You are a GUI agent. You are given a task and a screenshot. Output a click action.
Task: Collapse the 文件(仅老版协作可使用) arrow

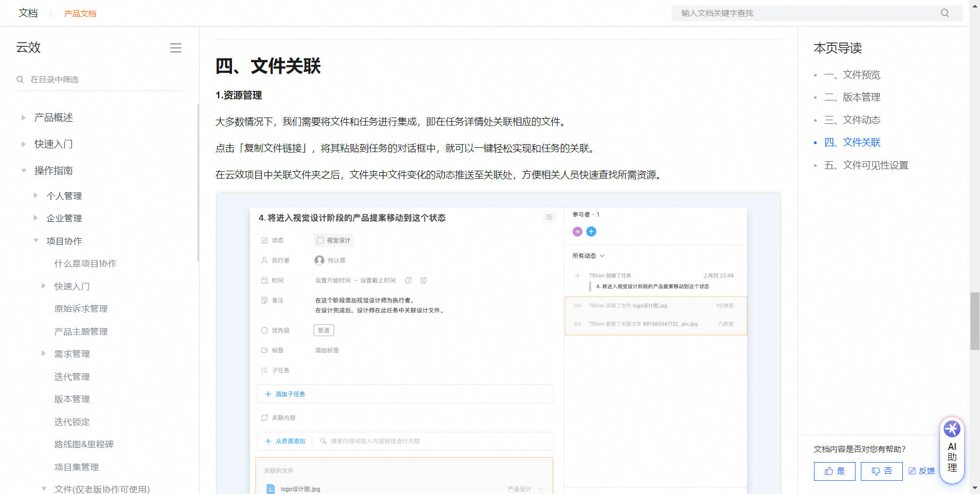point(44,489)
